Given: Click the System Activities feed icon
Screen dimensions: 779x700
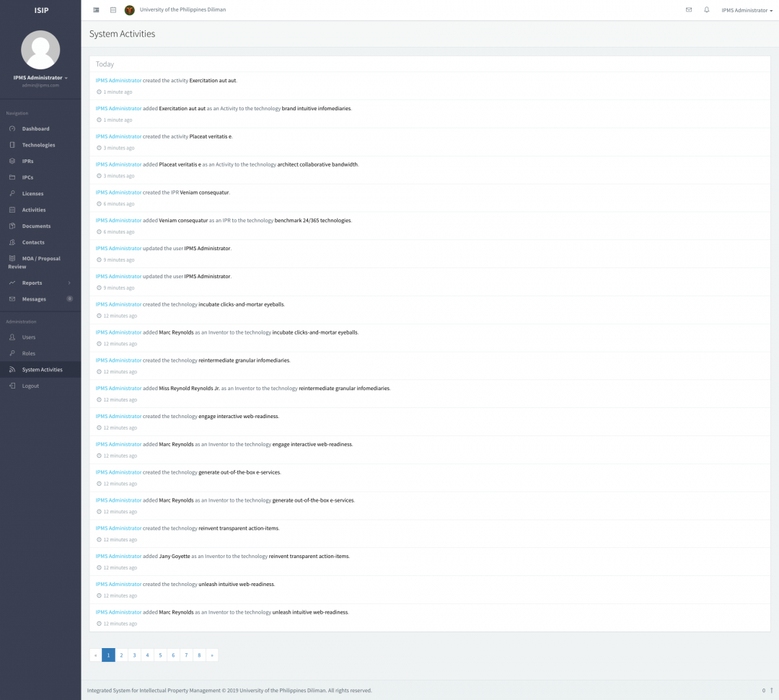Looking at the screenshot, I should point(12,369).
